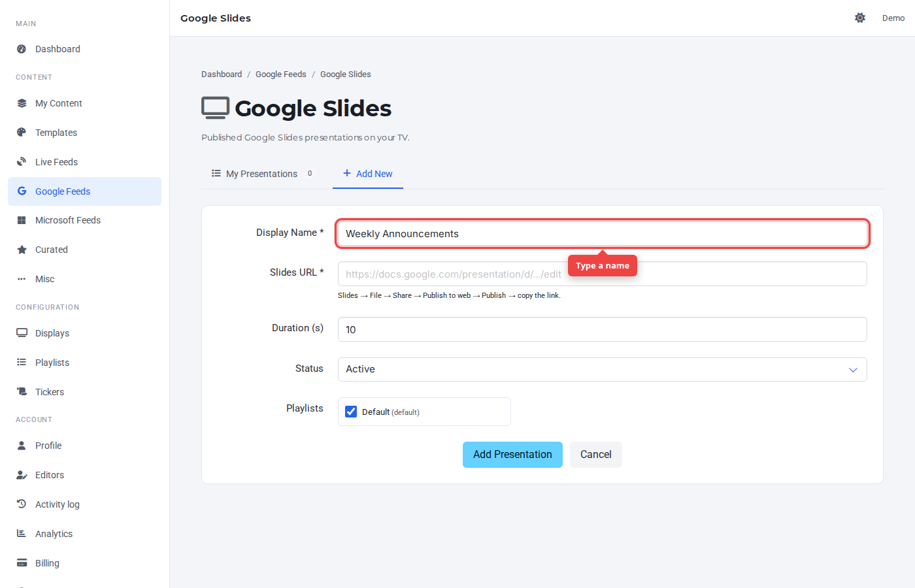915x588 pixels.
Task: Click the Curated star icon
Action: 22,250
